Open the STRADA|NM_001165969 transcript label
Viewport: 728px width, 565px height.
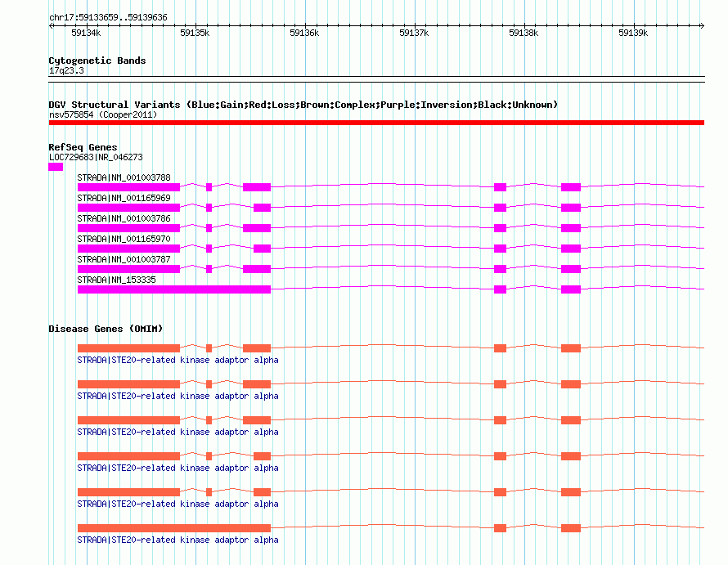[124, 198]
